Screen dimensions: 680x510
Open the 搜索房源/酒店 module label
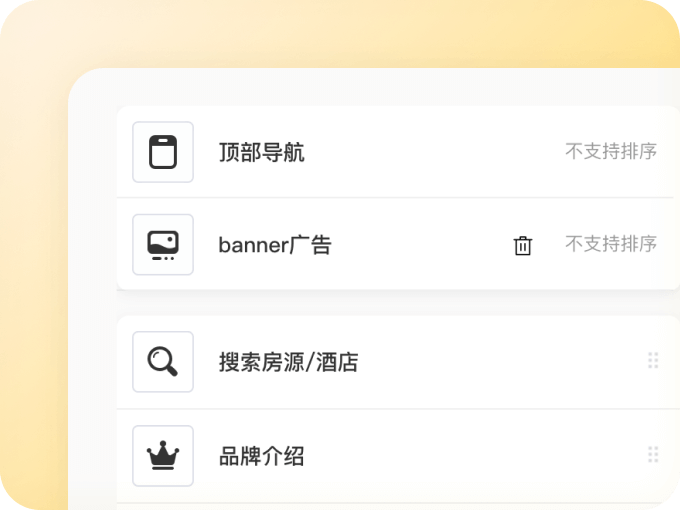288,362
